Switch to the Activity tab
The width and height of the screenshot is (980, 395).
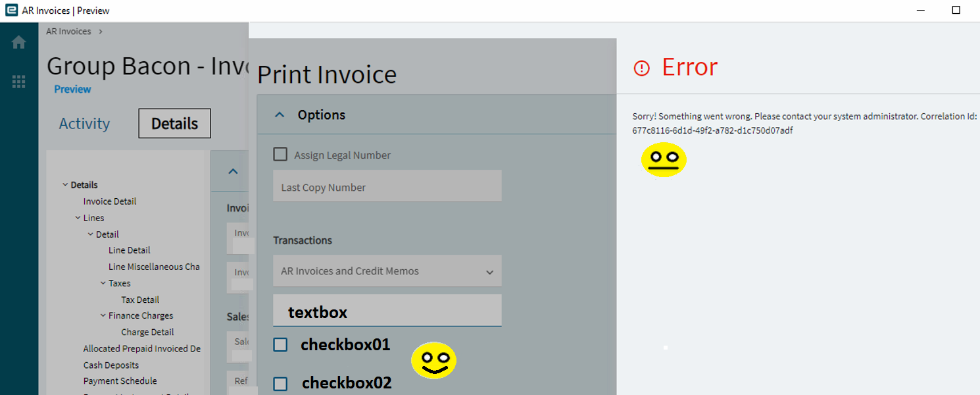(x=84, y=123)
